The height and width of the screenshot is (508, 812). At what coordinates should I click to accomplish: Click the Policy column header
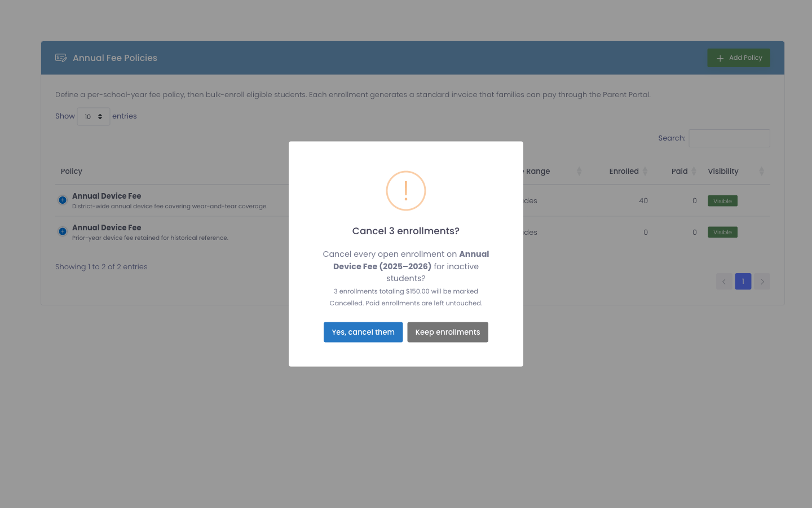[x=72, y=171]
